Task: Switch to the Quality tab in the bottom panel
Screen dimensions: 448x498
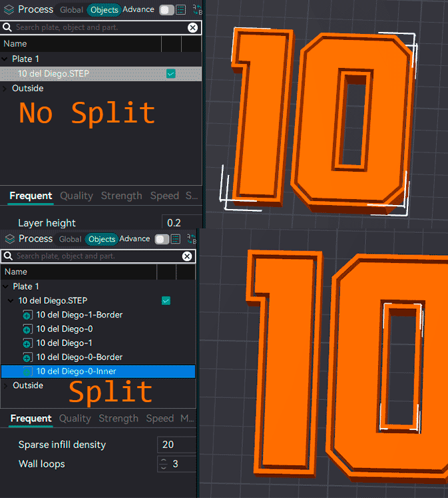Action: (x=75, y=419)
